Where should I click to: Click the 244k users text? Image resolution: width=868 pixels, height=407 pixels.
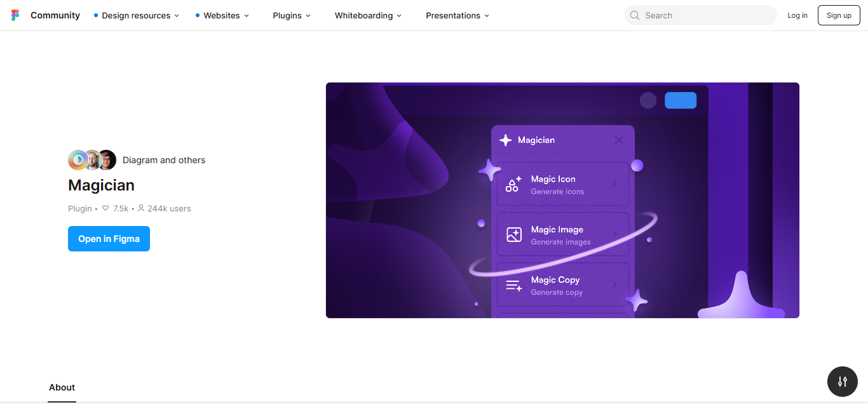[169, 208]
